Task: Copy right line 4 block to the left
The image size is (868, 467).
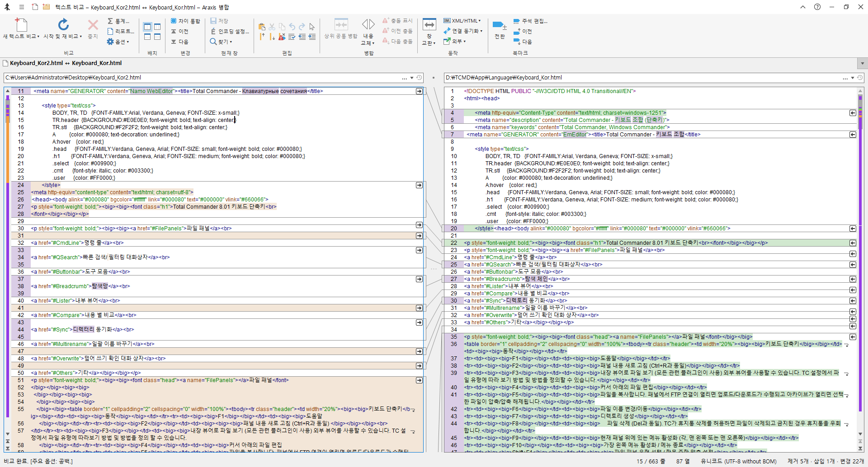Action: tap(853, 113)
